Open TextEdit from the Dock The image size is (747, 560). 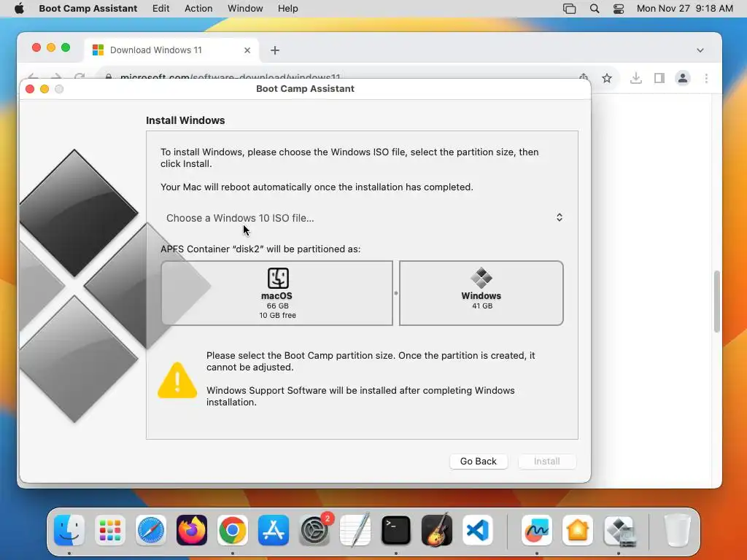point(355,530)
